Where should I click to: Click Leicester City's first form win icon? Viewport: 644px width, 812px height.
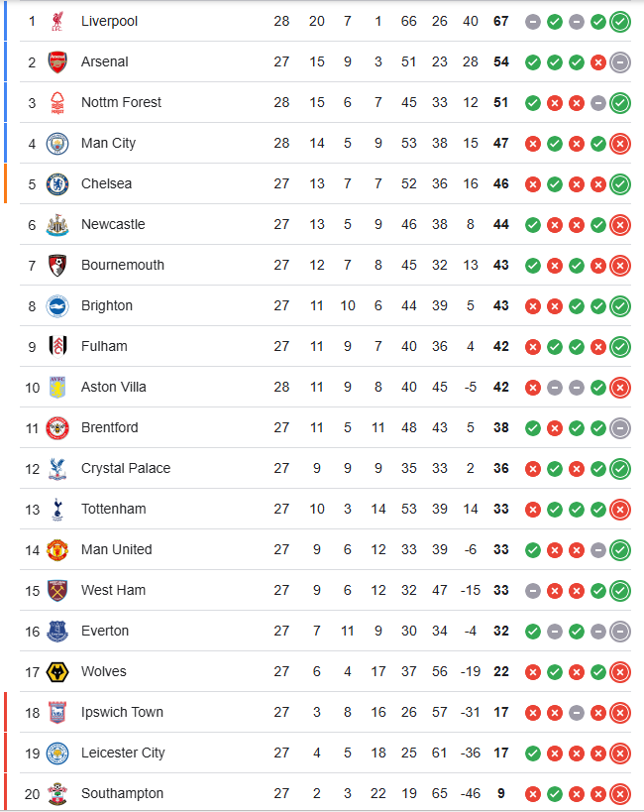pos(533,754)
